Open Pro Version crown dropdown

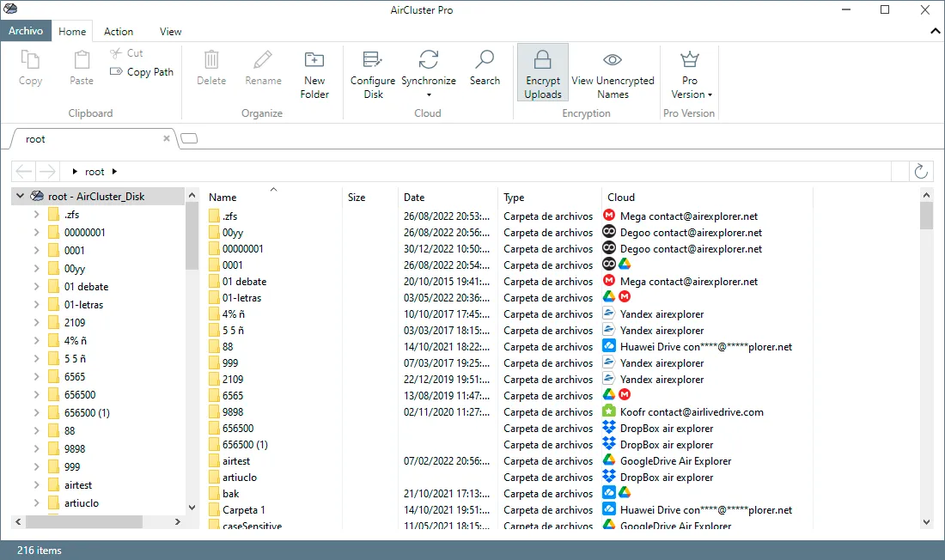tap(690, 74)
